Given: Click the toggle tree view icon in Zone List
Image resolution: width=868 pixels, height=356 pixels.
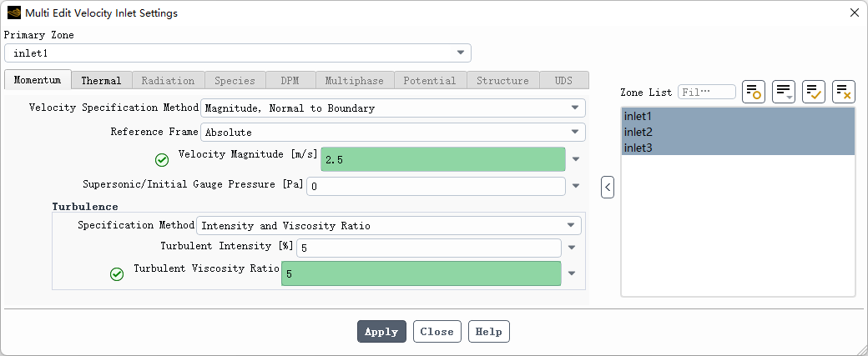Looking at the screenshot, I should [x=754, y=92].
